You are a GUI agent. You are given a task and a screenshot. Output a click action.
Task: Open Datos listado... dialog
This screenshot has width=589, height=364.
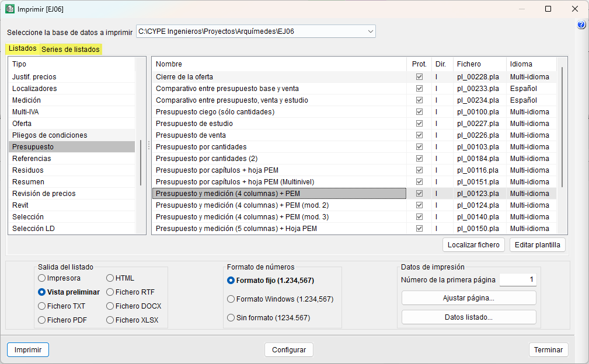pyautogui.click(x=468, y=317)
